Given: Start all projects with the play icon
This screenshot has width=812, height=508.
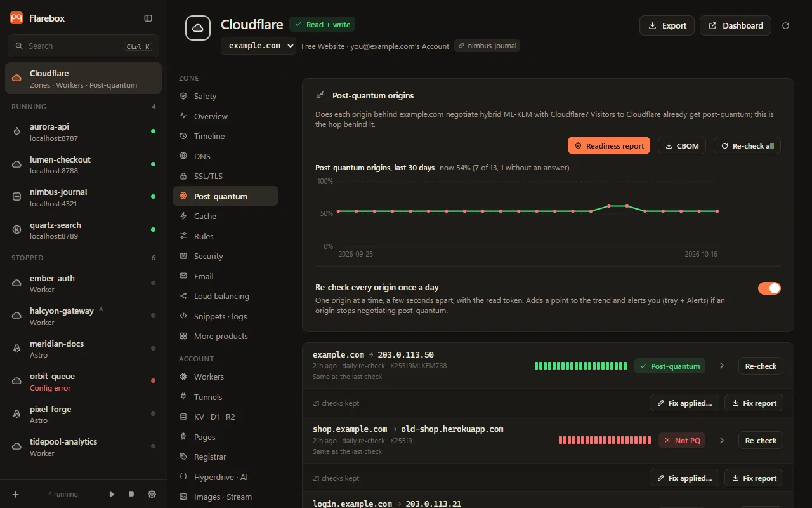Looking at the screenshot, I should (112, 494).
